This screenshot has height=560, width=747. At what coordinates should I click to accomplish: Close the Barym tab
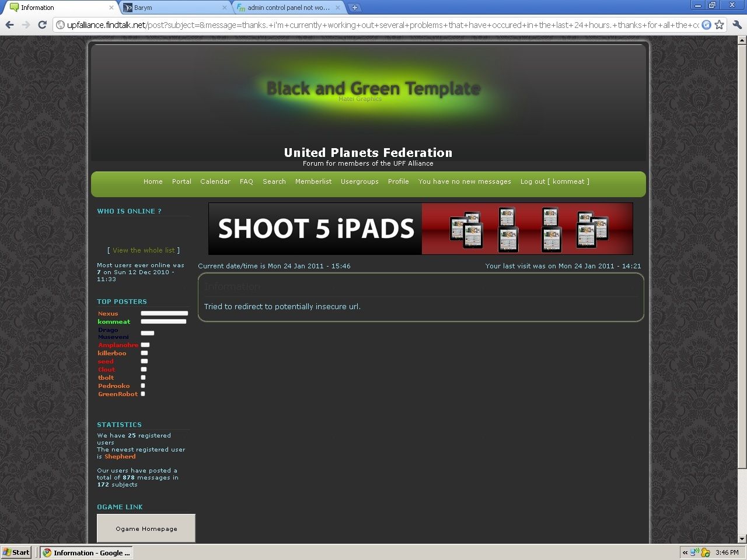click(224, 8)
